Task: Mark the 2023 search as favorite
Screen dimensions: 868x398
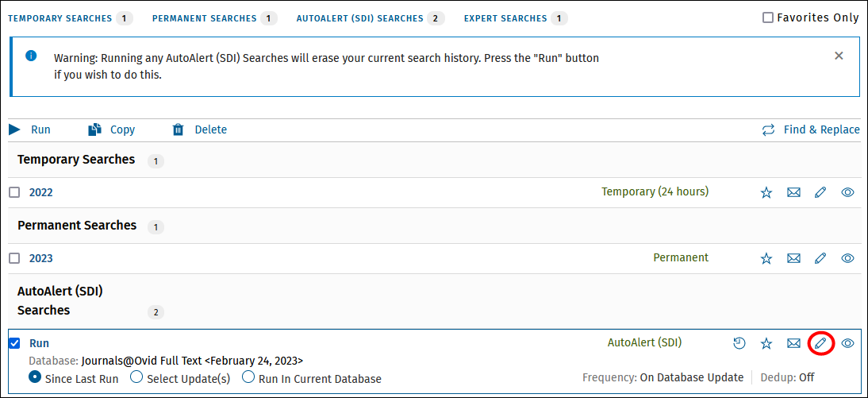Action: tap(766, 257)
